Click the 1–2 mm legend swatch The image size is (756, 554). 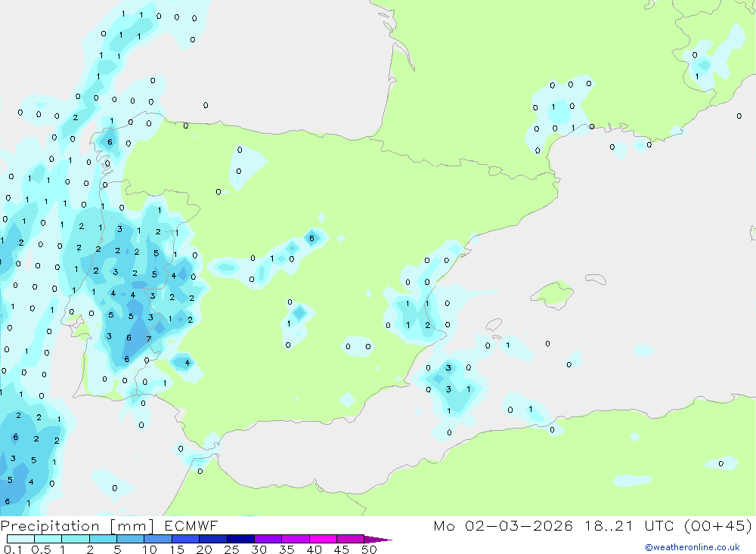76,539
